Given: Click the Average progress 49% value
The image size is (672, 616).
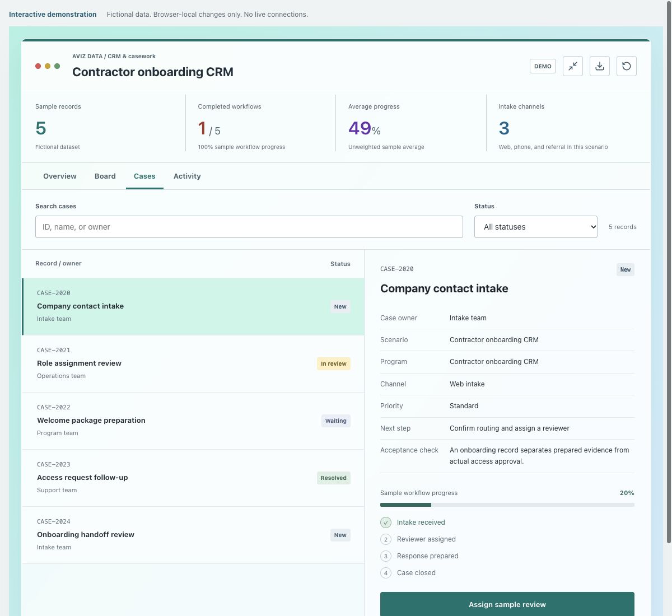Looking at the screenshot, I should [x=365, y=129].
